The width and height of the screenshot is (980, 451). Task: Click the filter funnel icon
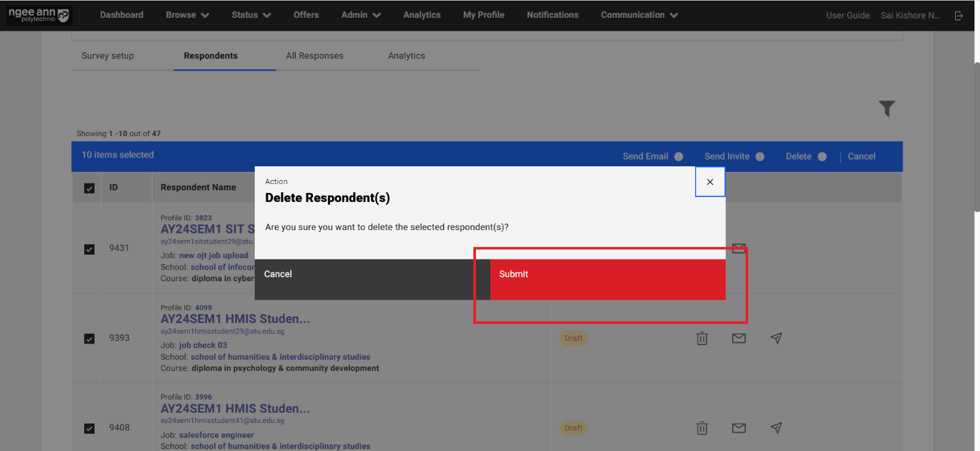887,108
